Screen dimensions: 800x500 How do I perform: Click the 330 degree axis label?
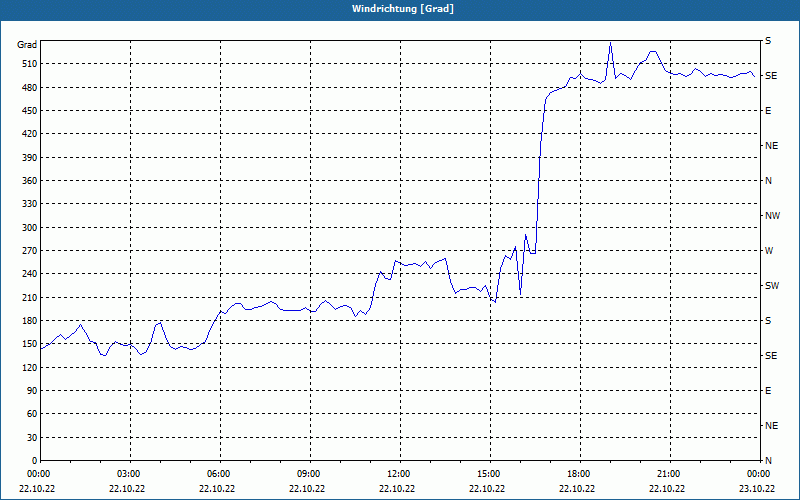[x=30, y=204]
